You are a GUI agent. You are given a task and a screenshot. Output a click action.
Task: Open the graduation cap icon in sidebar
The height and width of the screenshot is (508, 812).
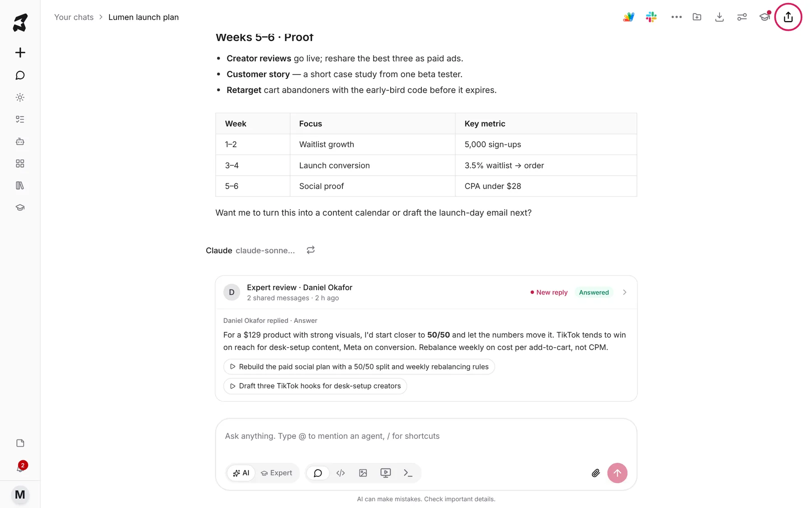[20, 208]
